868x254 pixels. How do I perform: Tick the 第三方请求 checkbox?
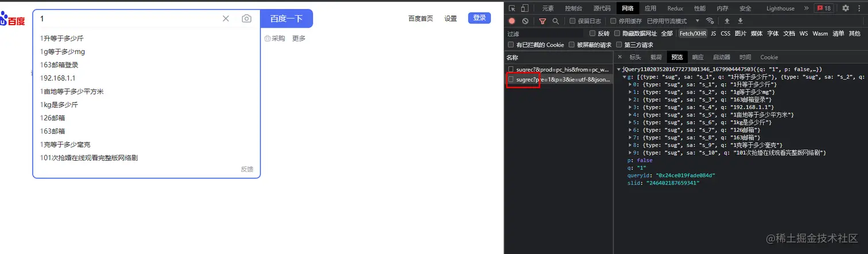click(x=619, y=45)
